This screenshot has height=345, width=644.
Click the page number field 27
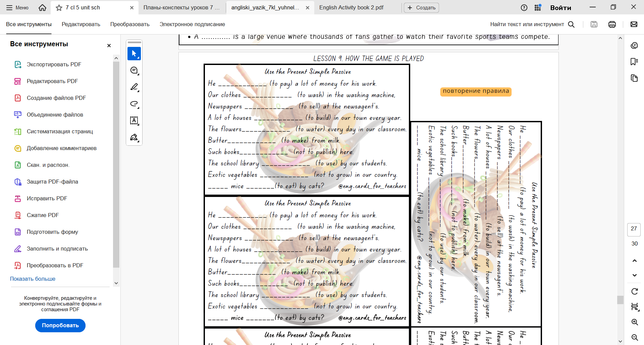click(x=634, y=229)
